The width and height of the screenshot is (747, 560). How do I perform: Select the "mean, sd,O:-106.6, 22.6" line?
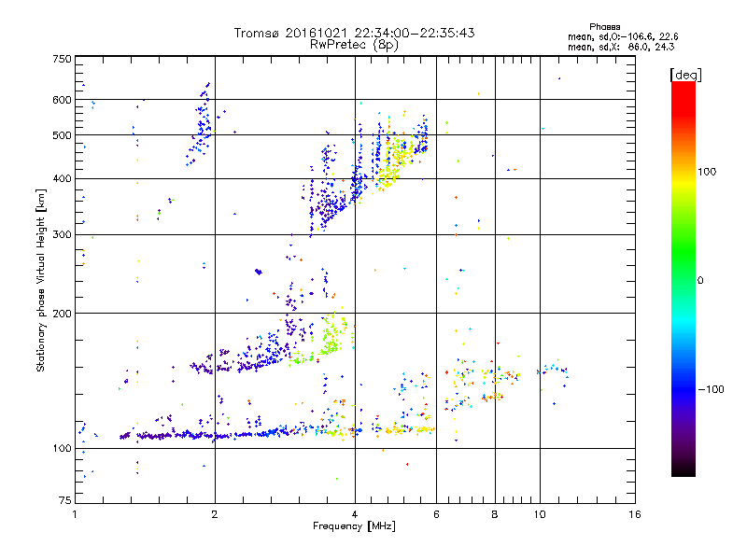click(623, 36)
